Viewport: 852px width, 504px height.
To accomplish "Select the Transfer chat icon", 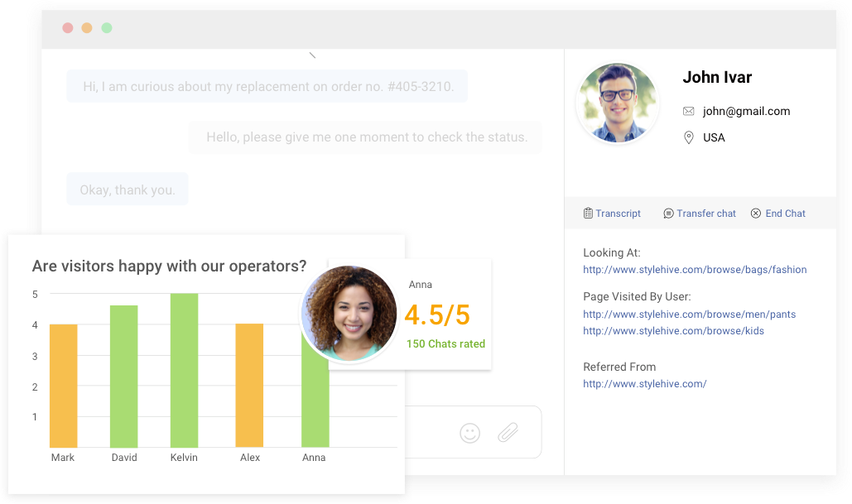I will pos(668,213).
